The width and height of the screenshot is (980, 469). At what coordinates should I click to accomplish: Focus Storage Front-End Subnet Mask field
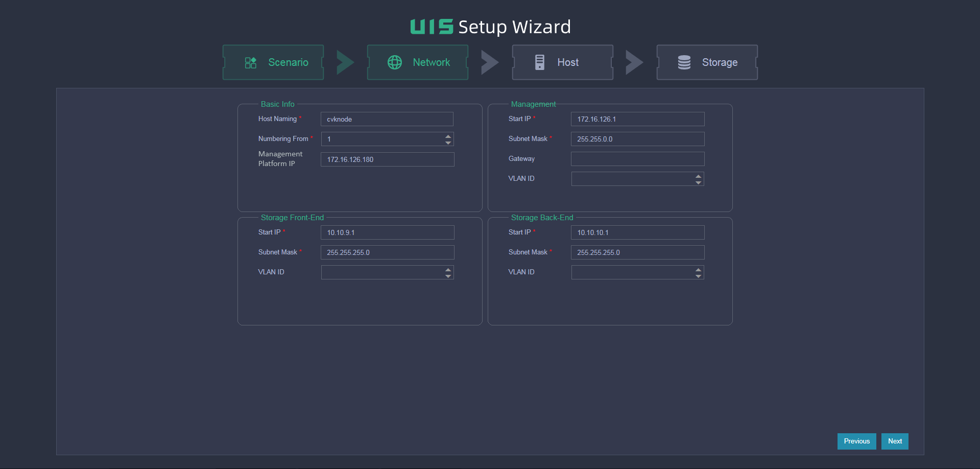point(388,252)
